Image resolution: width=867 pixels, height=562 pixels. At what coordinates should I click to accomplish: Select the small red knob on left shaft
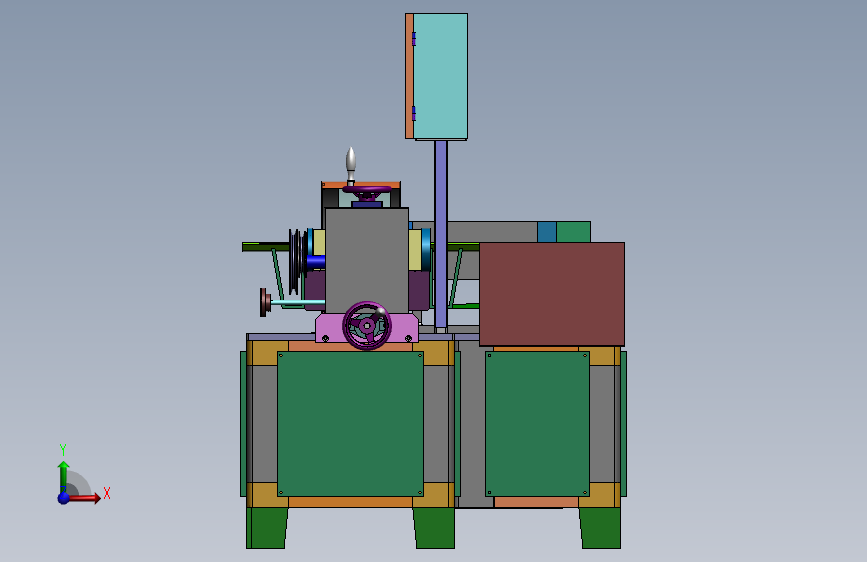click(x=265, y=303)
